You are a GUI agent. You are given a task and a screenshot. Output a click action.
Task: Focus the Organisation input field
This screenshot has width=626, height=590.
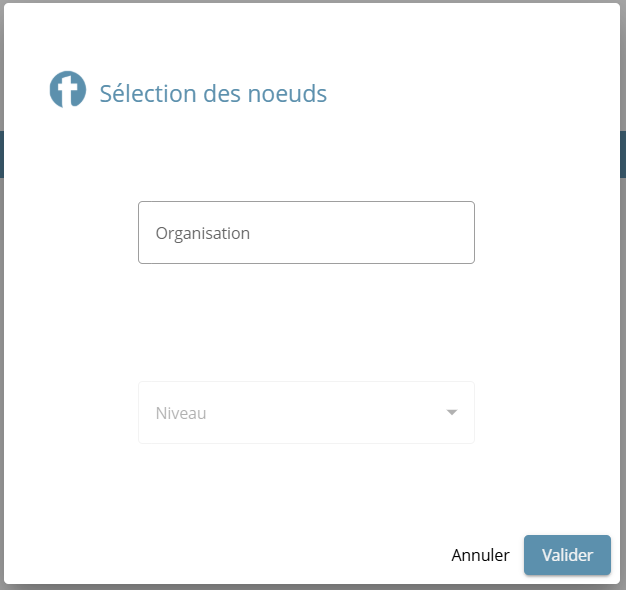[306, 233]
